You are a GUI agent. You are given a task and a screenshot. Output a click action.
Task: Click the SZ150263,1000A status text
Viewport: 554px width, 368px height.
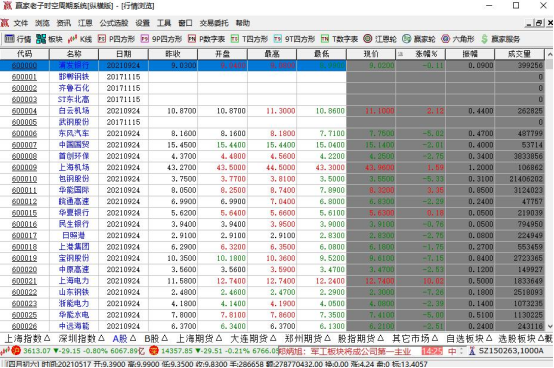pos(511,351)
